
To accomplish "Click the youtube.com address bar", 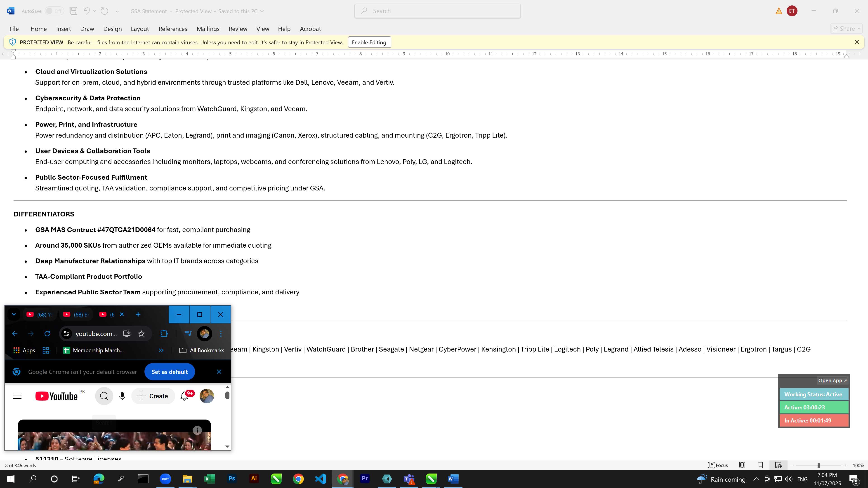I will pos(96,334).
